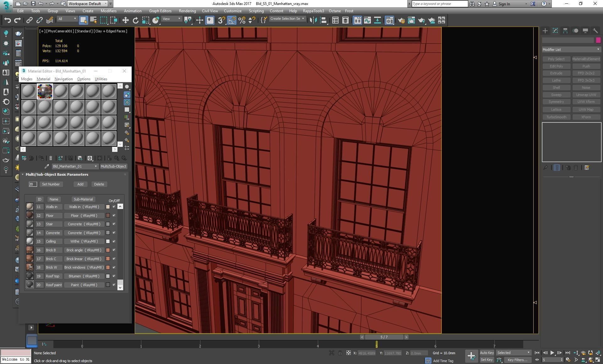Open the selection filter All dropdown
Image resolution: width=603 pixels, height=364 pixels.
coord(67,19)
